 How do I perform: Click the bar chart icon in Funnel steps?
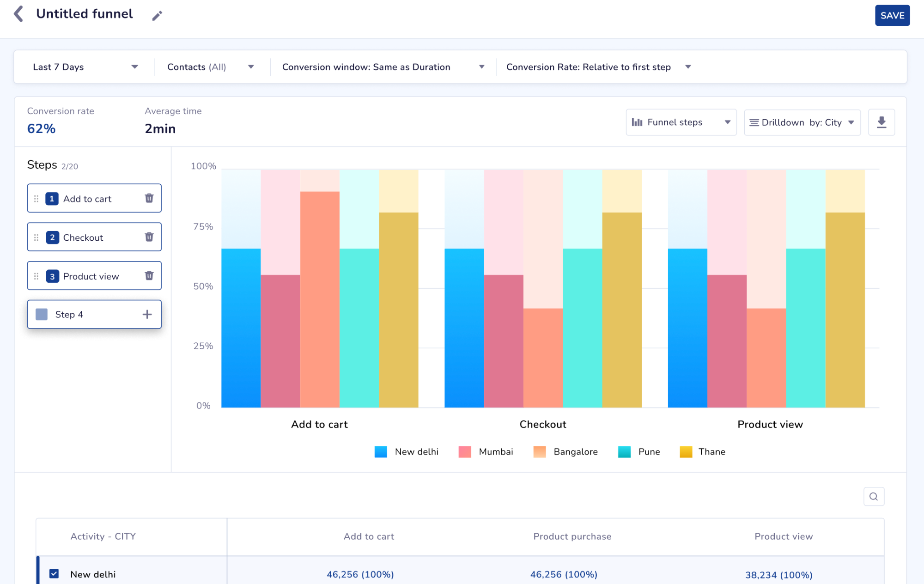(x=637, y=122)
